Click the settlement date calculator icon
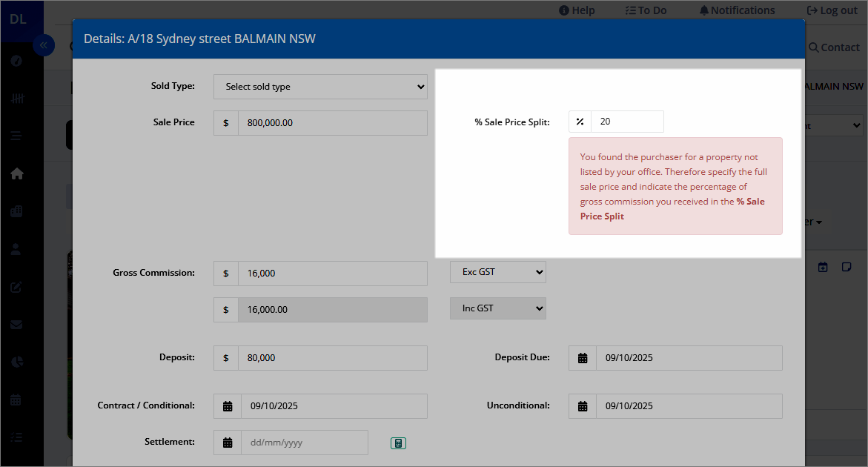The image size is (868, 467). (x=398, y=443)
